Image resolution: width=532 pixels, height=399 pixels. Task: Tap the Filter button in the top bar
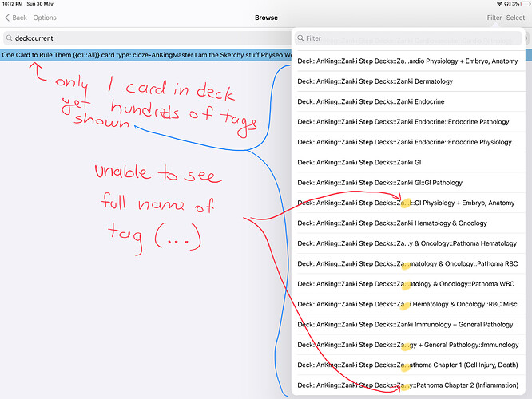[x=494, y=18]
